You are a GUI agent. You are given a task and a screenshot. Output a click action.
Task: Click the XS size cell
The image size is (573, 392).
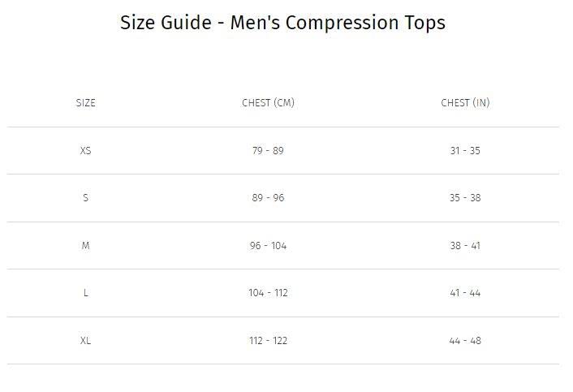[x=86, y=151]
